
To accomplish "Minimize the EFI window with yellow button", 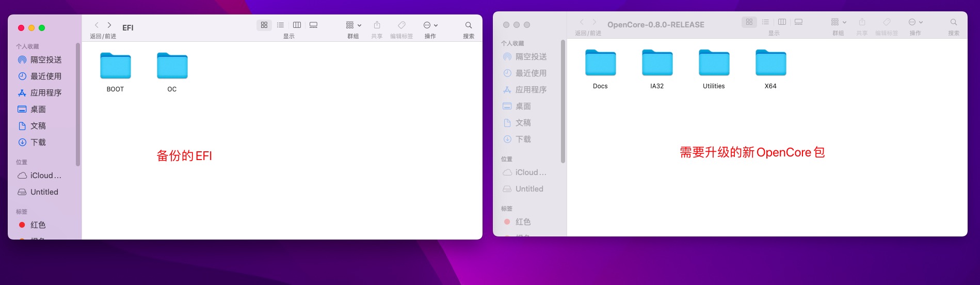I will 31,28.
